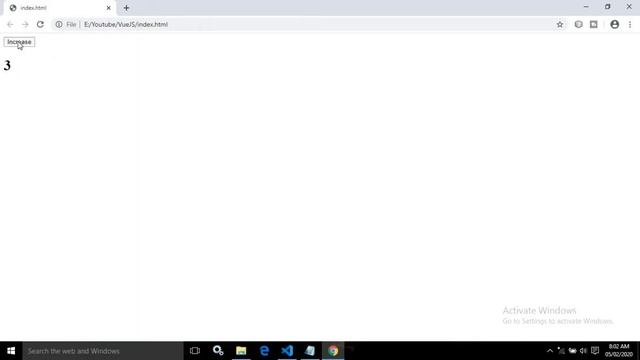
Task: Open volume control tray icon
Action: coord(583,351)
